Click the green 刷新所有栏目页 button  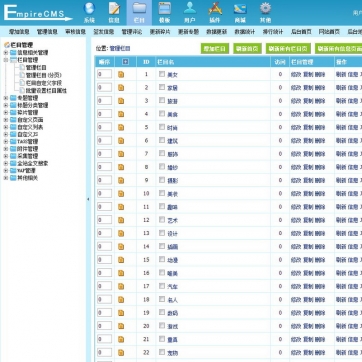[x=288, y=48]
